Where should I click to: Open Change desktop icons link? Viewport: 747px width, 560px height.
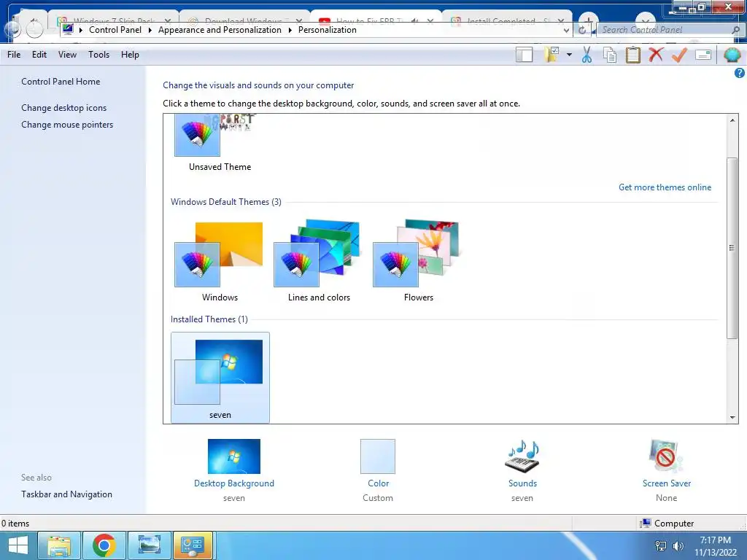[x=64, y=108]
